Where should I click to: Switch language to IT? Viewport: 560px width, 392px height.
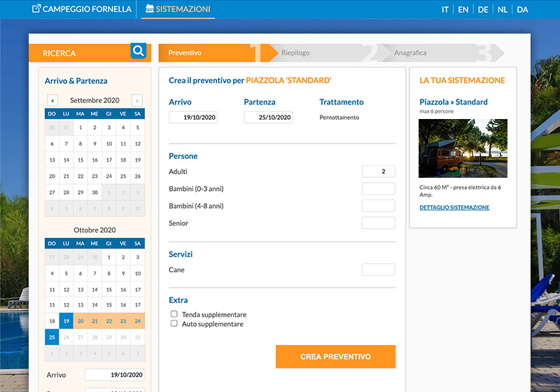[x=445, y=10]
